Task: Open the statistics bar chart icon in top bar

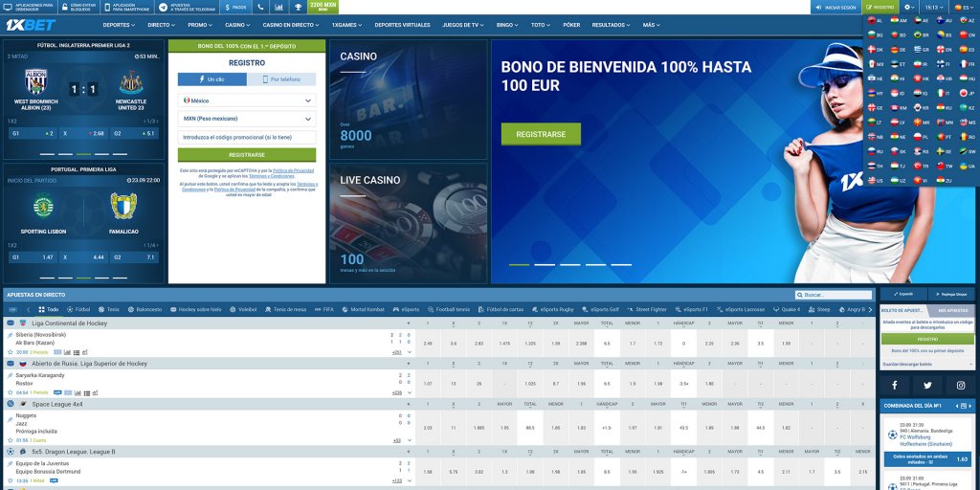Action: point(278,8)
